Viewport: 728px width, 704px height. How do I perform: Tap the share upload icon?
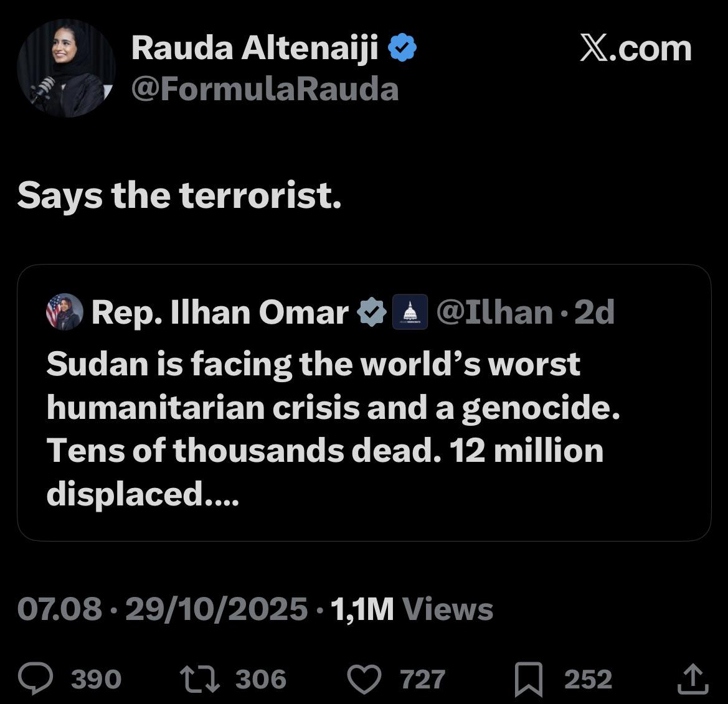pyautogui.click(x=693, y=679)
